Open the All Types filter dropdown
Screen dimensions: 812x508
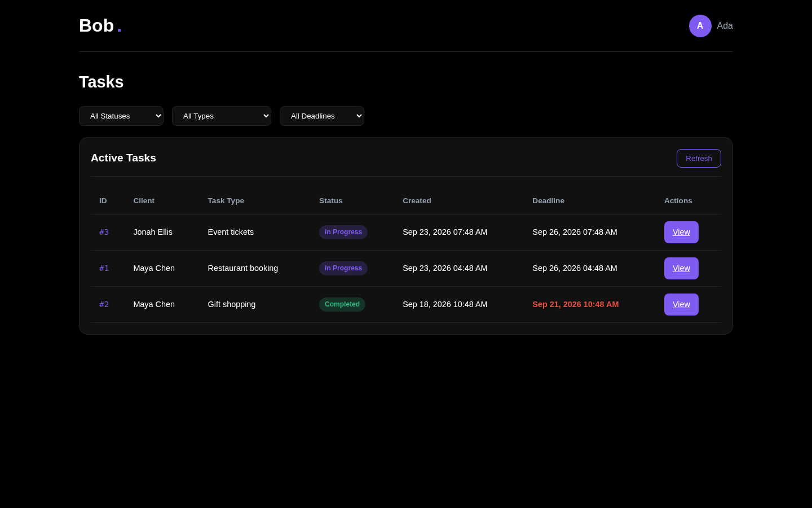pyautogui.click(x=222, y=116)
